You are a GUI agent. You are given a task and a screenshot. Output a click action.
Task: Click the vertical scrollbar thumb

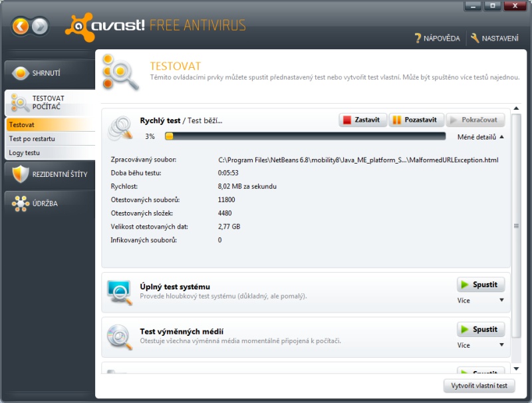pyautogui.click(x=516, y=226)
